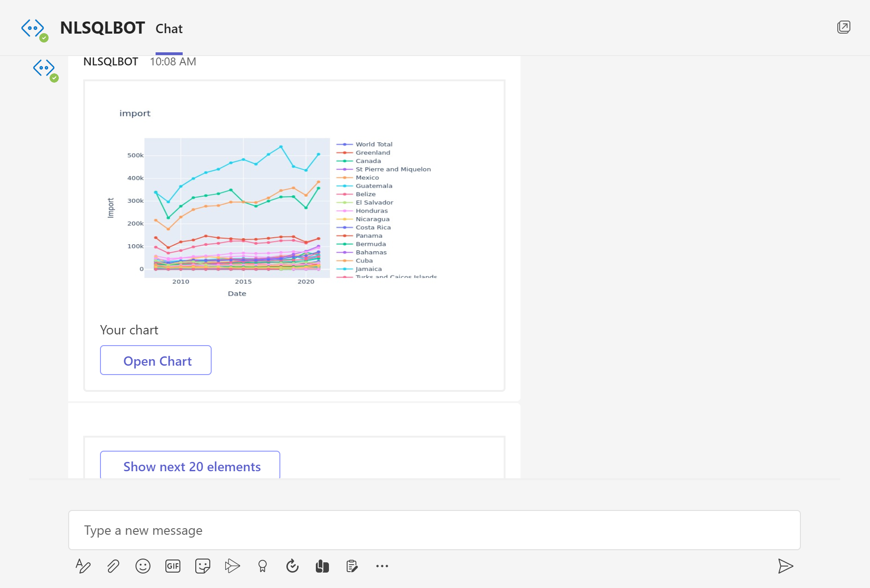The width and height of the screenshot is (870, 588).
Task: Toggle World Total visibility in the legend
Action: [x=374, y=144]
